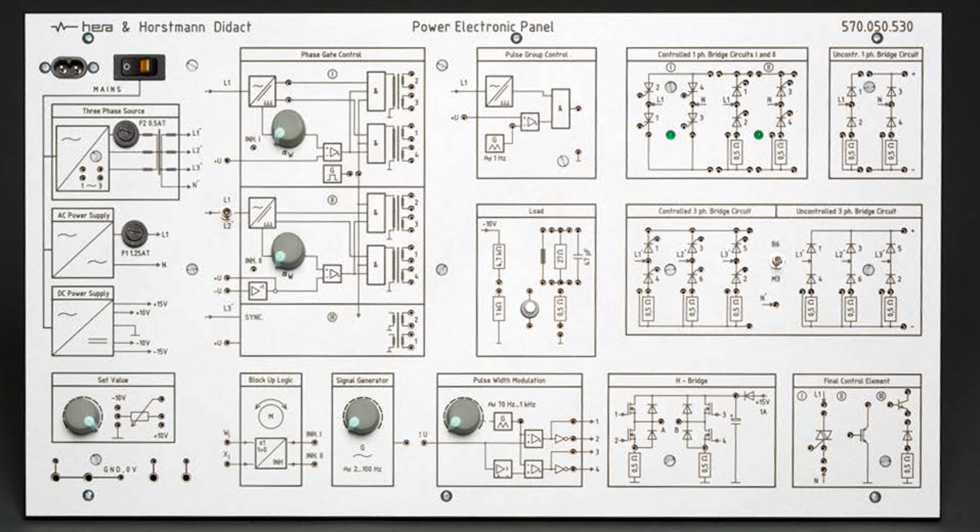Click the mains power inlet socket
The height and width of the screenshot is (532, 980).
coord(69,67)
